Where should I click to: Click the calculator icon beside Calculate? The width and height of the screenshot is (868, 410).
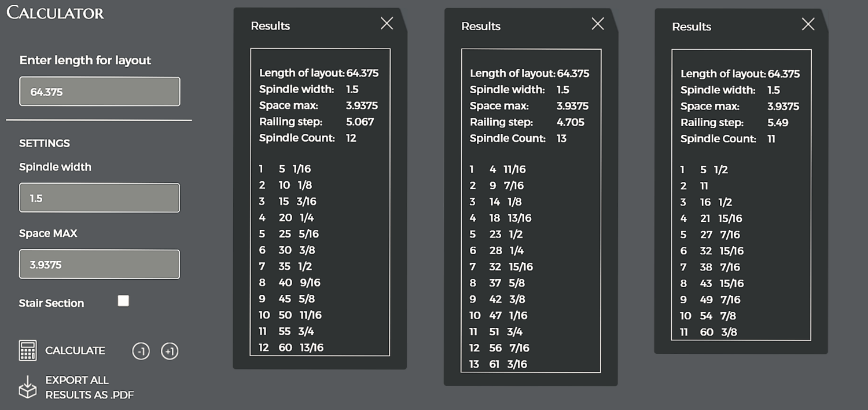pos(28,351)
